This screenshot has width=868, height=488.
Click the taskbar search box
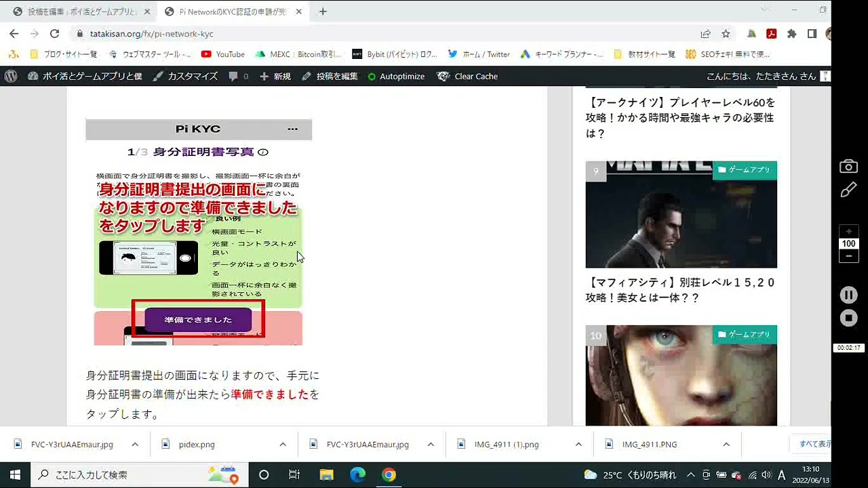click(139, 474)
